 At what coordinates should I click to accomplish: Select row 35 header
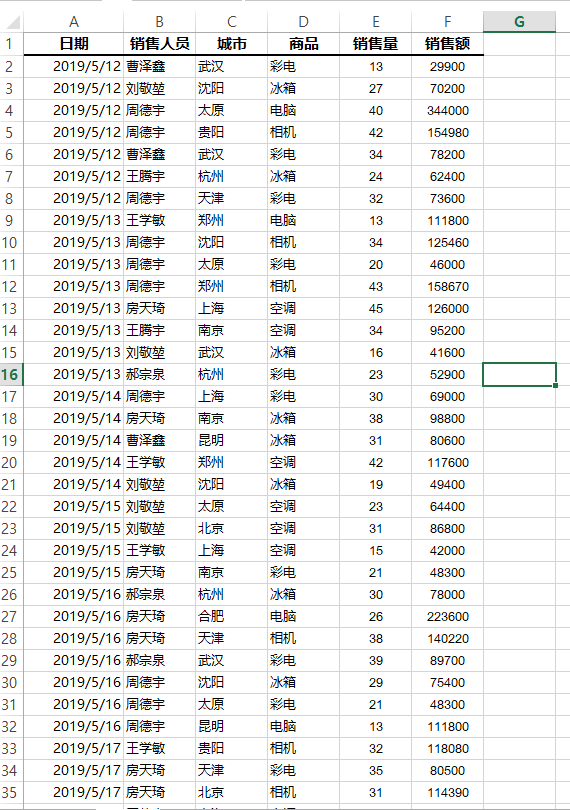pos(10,792)
